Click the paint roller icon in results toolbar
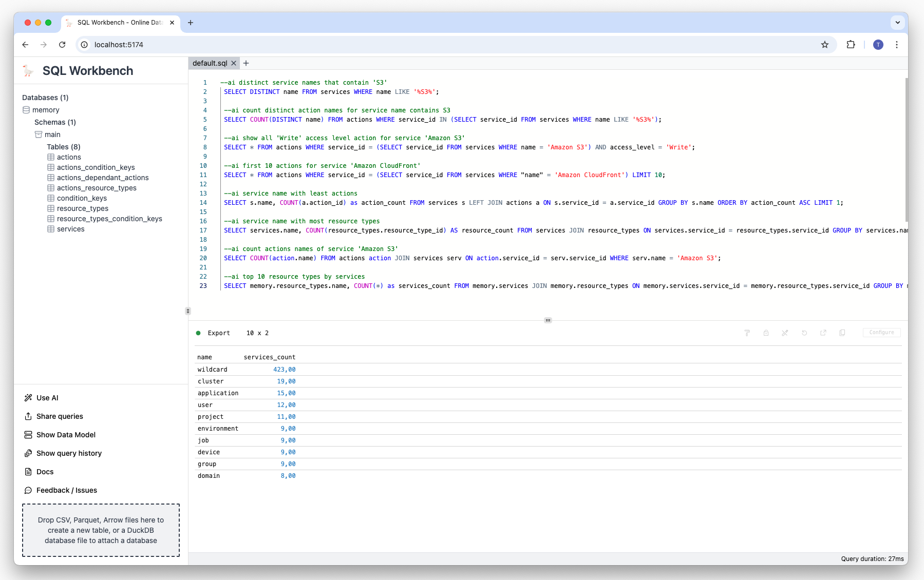The image size is (924, 580). click(747, 333)
